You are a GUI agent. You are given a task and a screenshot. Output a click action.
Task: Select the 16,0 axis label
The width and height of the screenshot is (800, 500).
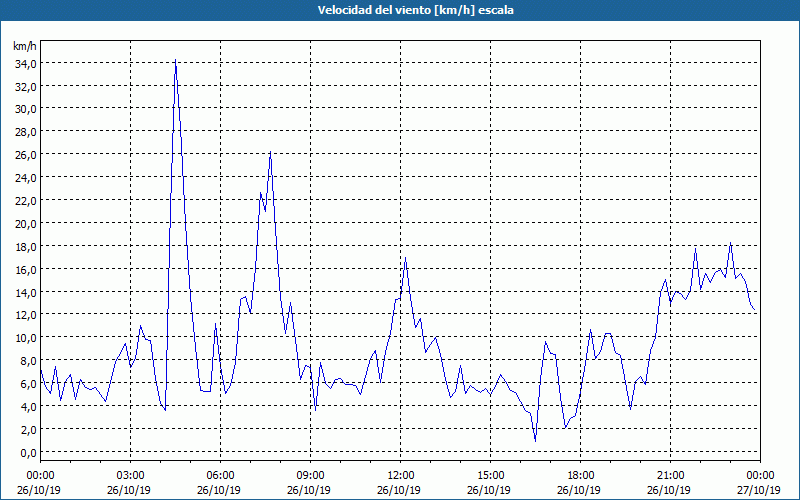pos(25,269)
